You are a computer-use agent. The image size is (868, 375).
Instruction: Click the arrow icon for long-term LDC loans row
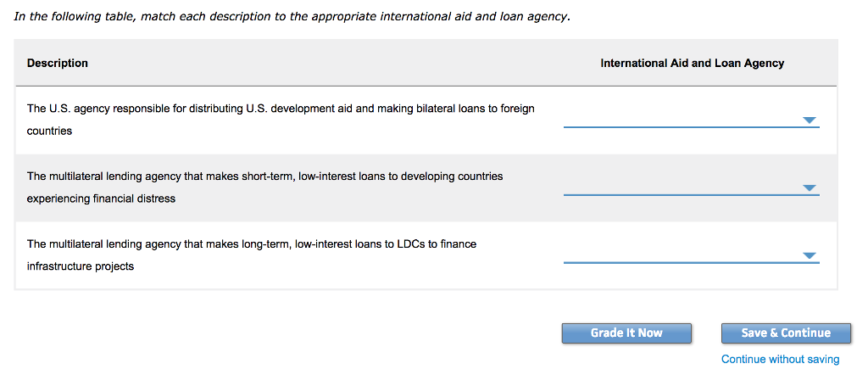810,256
